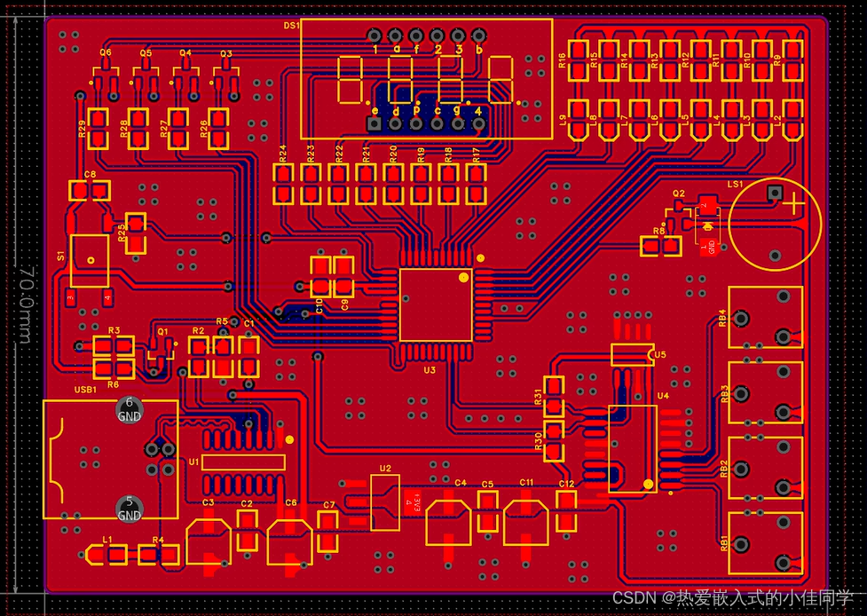Screen dimensions: 867x616
Task: Click resistor R4 footprint
Action: [x=159, y=555]
